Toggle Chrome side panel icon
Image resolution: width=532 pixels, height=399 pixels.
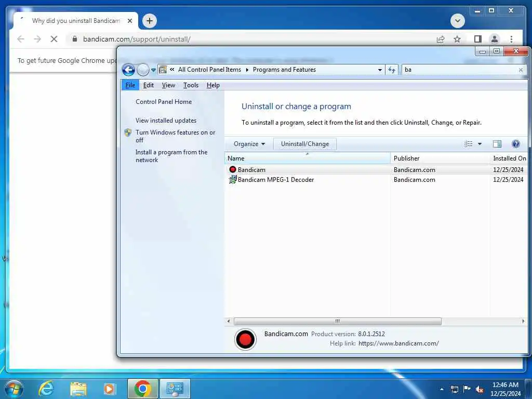pyautogui.click(x=478, y=39)
